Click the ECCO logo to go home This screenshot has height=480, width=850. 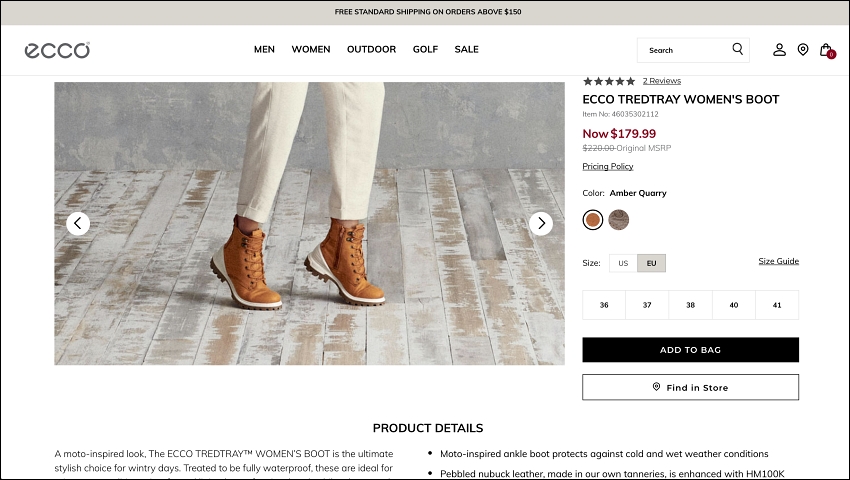[57, 50]
